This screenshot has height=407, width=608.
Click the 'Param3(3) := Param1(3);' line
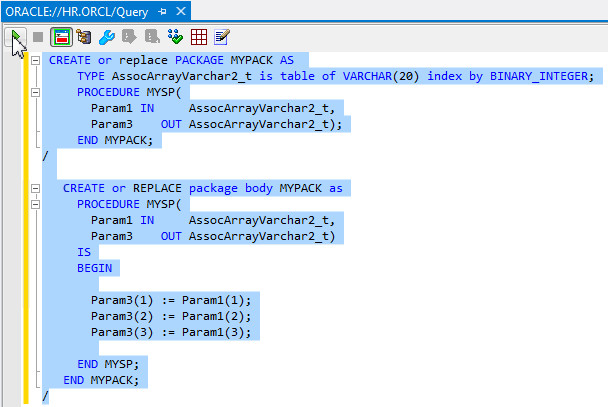point(171,332)
